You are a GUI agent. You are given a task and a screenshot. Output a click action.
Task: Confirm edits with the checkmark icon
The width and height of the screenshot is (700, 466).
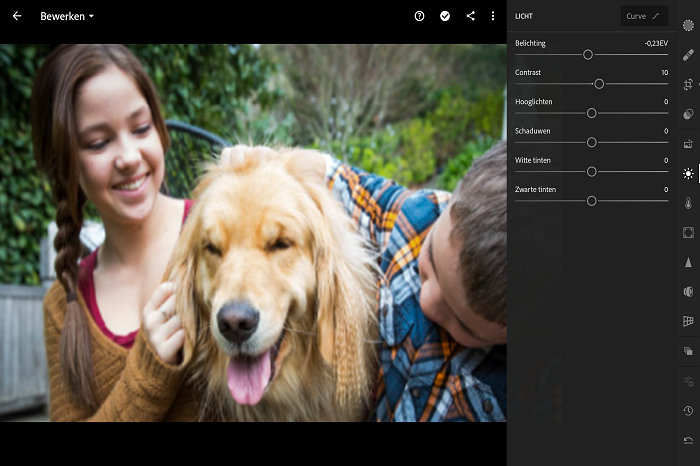pos(445,16)
